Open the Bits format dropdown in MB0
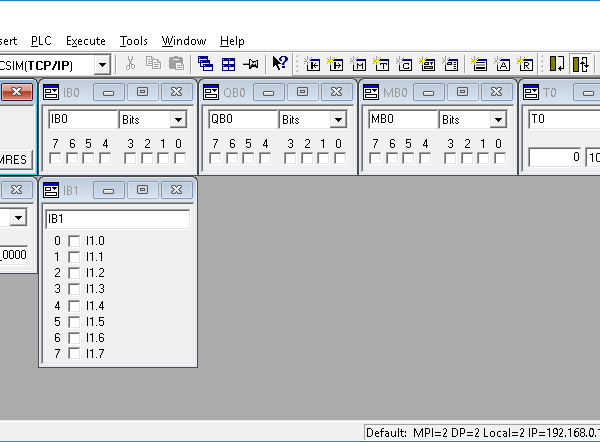 (498, 120)
